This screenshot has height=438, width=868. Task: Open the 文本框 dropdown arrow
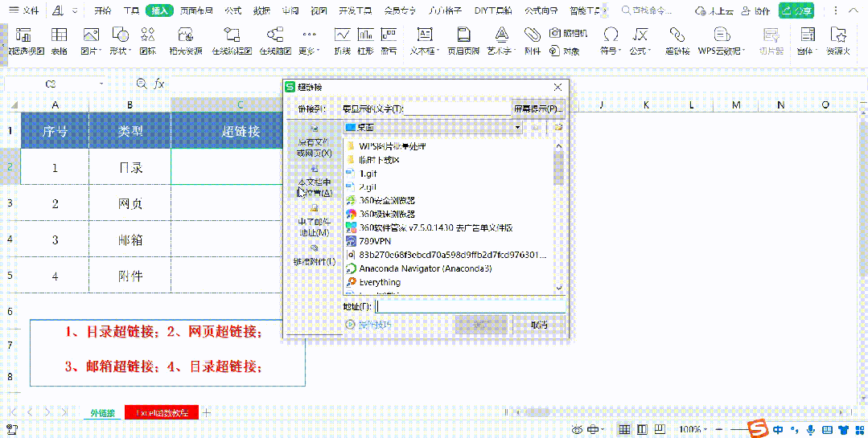coord(438,51)
